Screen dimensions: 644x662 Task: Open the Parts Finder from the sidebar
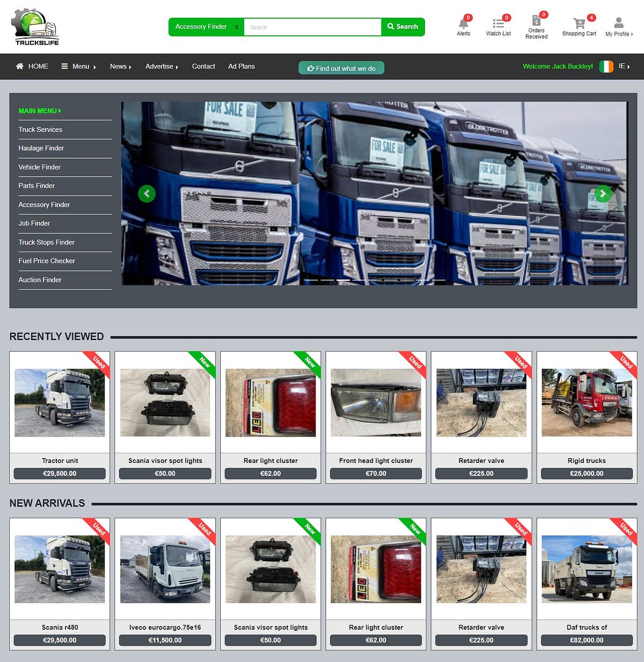coord(36,186)
